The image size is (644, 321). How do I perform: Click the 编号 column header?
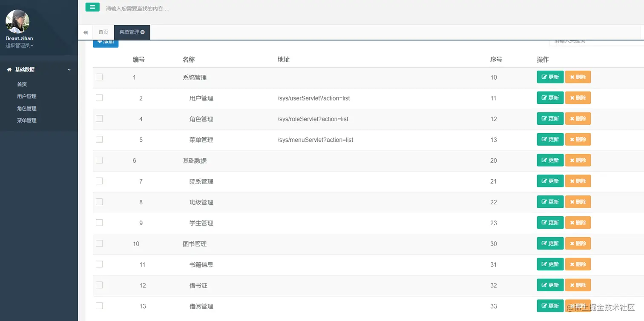pyautogui.click(x=138, y=60)
